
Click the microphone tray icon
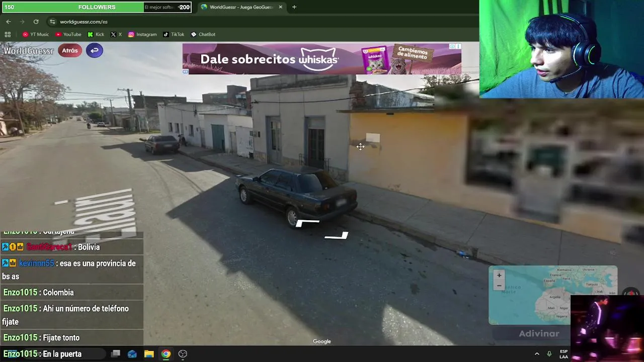tap(549, 354)
